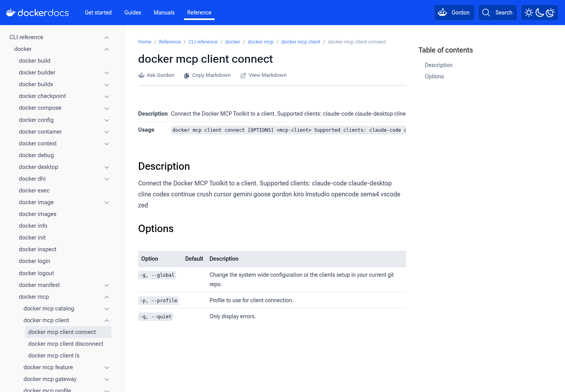Collapse the CLI reference section chevron

click(107, 38)
